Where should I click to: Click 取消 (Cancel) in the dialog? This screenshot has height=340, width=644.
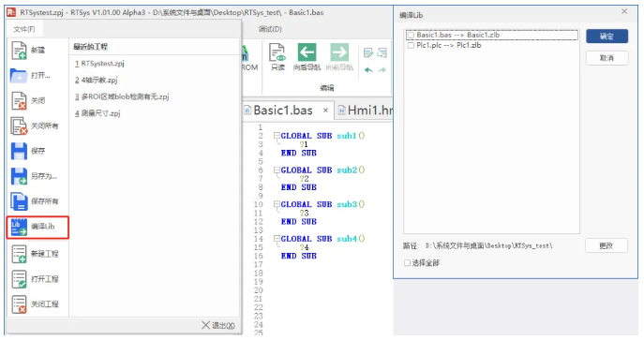pyautogui.click(x=607, y=58)
